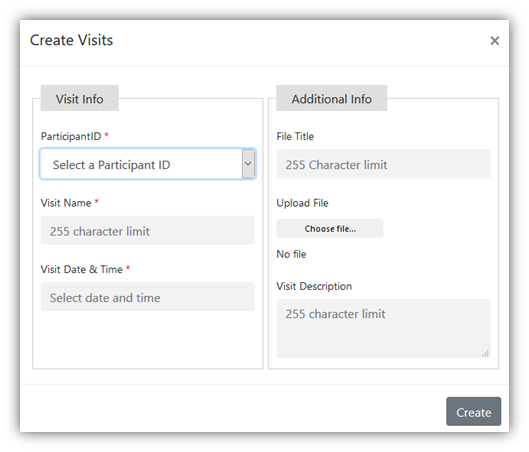Click the ParticipantID field label

(71, 136)
